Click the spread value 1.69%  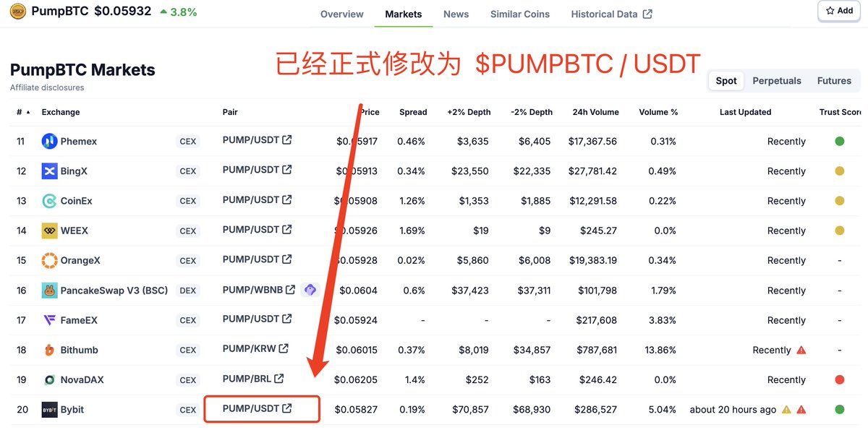tap(411, 231)
